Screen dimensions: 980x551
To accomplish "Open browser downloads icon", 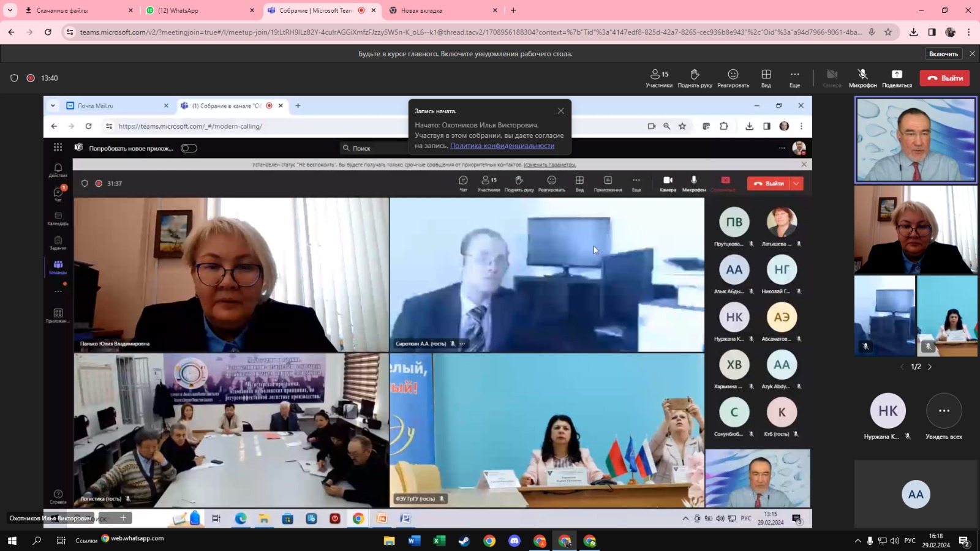I will click(x=913, y=32).
